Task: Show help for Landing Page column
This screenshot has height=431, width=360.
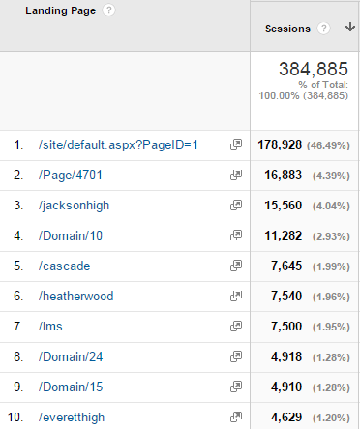Action: 109,10
